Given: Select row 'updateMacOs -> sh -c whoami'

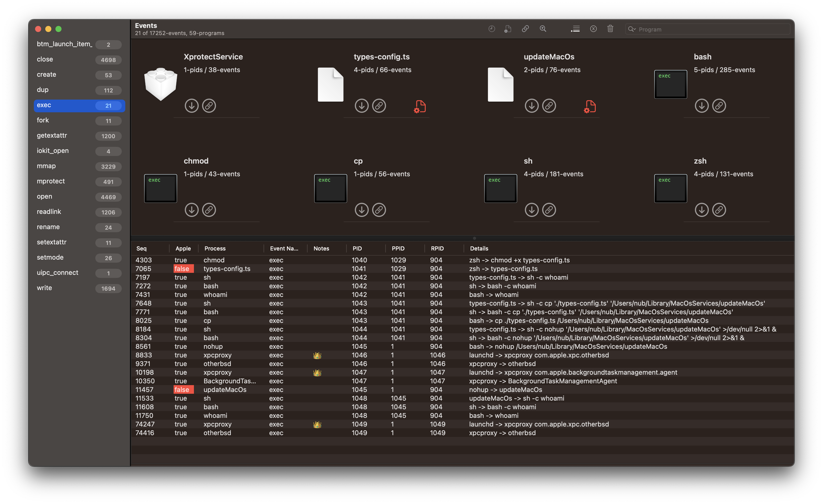Looking at the screenshot, I should click(x=462, y=398).
